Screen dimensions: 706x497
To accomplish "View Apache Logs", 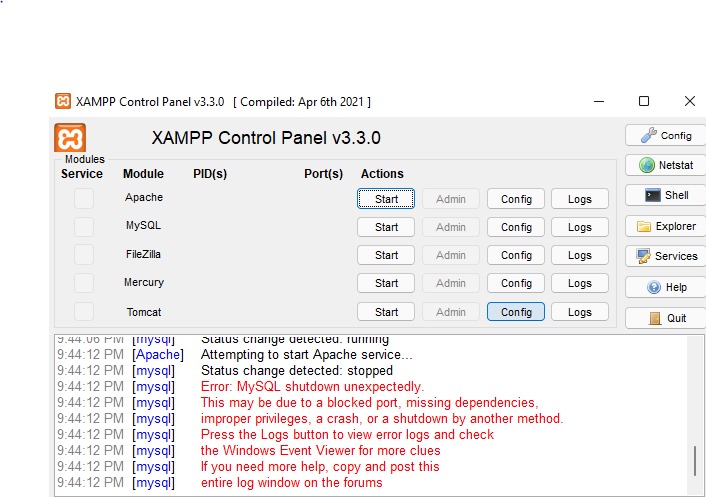I will click(x=580, y=199).
